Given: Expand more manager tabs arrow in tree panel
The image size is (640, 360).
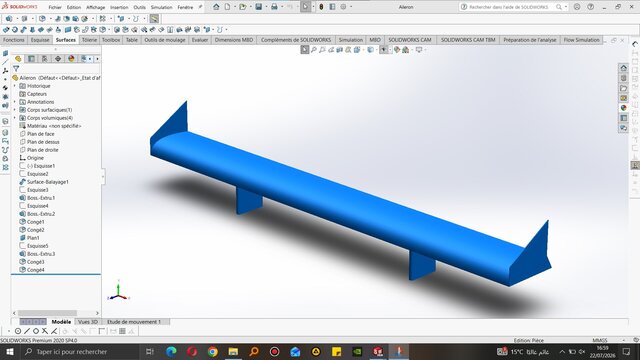Looking at the screenshot, I should [97, 59].
